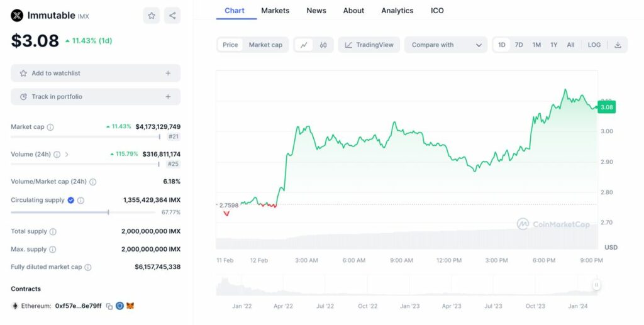The image size is (644, 325).
Task: Click the 12:00 PM time axis label
Action: click(449, 261)
